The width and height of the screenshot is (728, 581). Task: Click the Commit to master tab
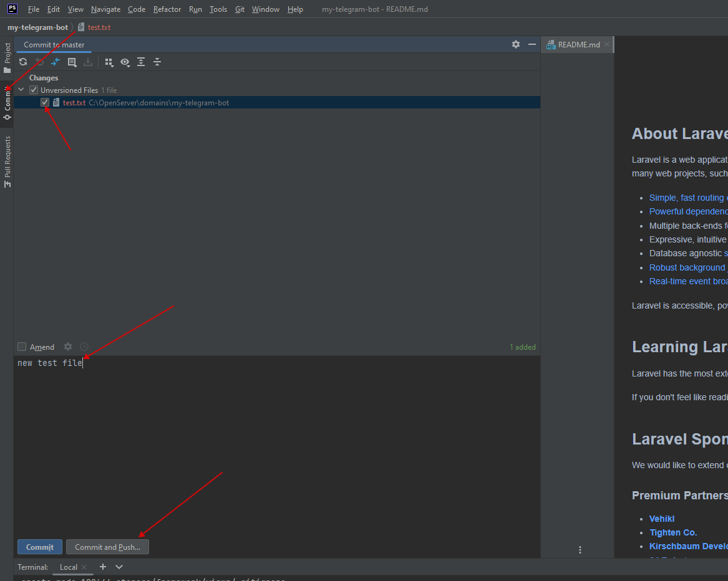coord(54,44)
